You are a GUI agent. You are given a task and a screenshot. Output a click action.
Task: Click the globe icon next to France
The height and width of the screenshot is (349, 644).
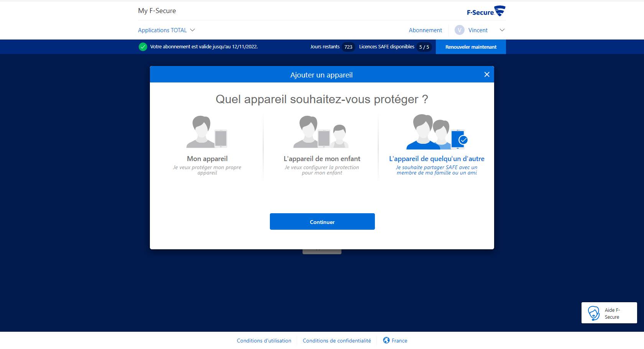click(386, 340)
